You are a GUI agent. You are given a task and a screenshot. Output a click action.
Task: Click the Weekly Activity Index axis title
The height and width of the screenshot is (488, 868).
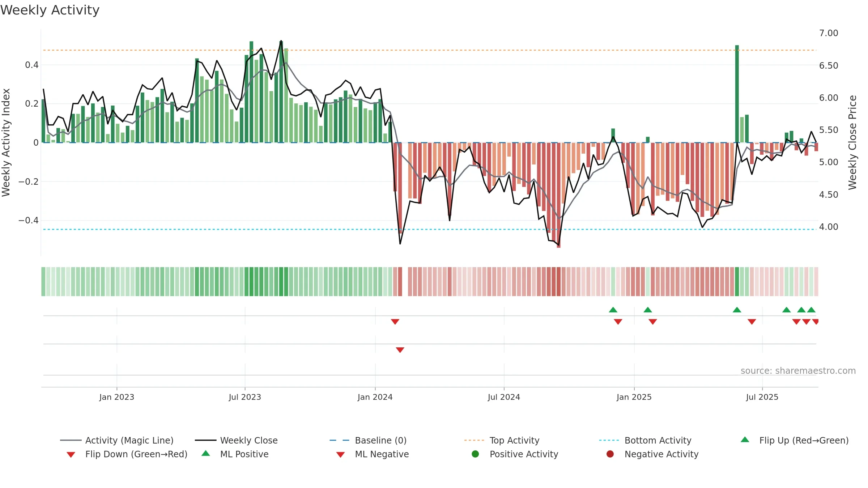coord(6,142)
